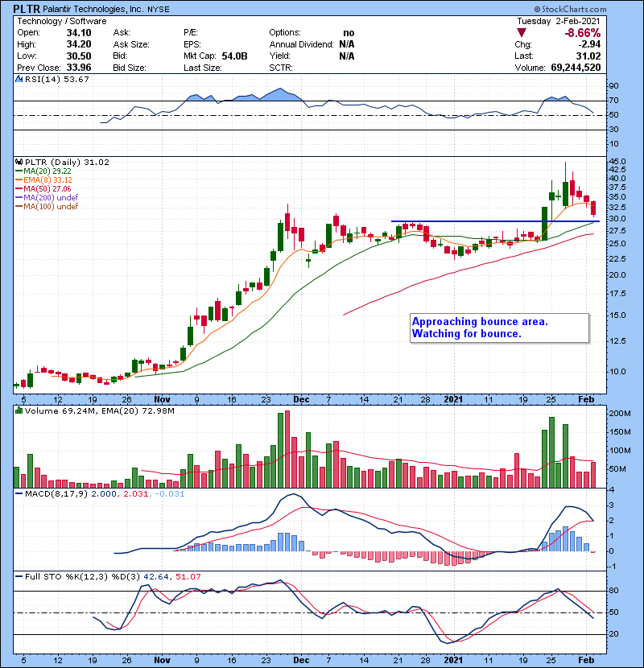Select the PLTR ticker symbol in the header
The width and height of the screenshot is (644, 668).
pyautogui.click(x=27, y=9)
